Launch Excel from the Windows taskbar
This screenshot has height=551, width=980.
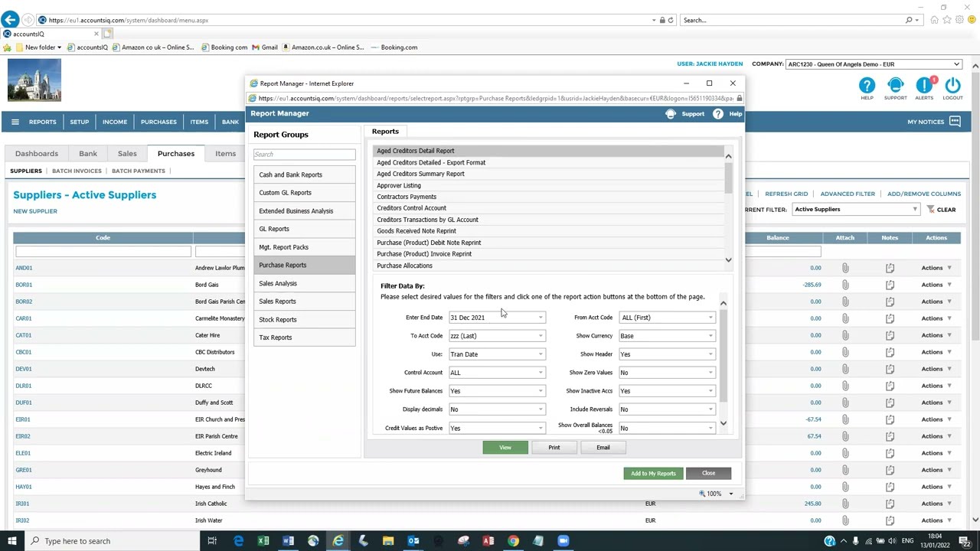(263, 541)
